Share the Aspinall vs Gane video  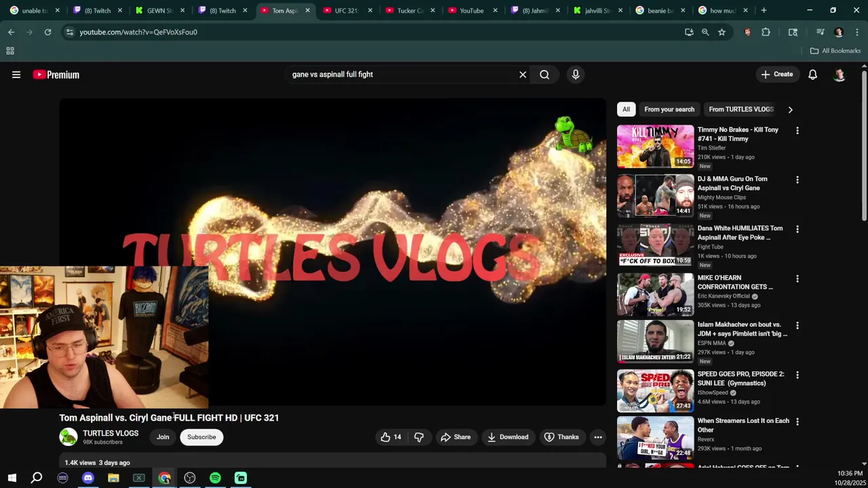click(455, 437)
